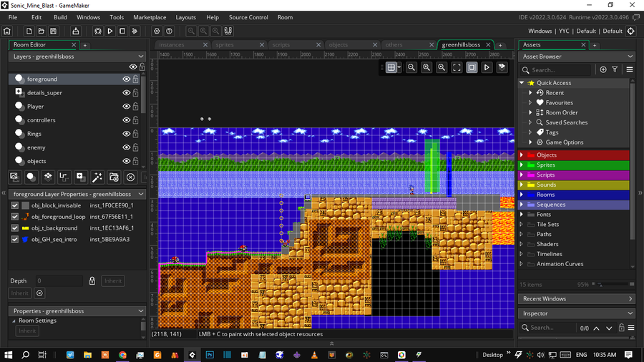
Task: Open the Marketplace menu
Action: click(x=150, y=17)
